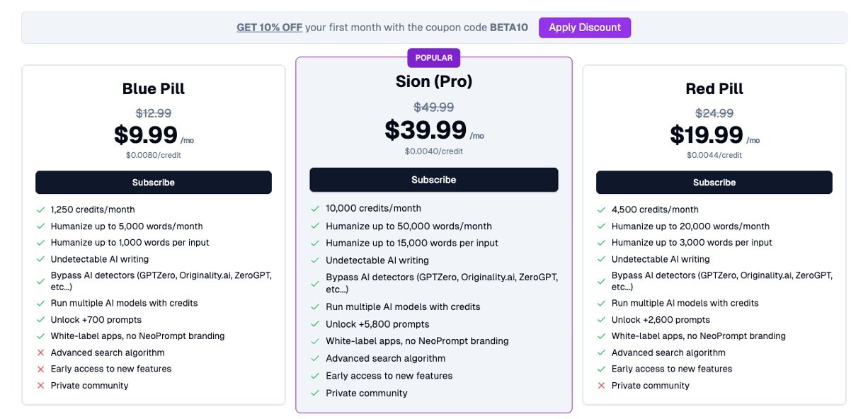Click the $39.99 Sion price
Image resolution: width=868 pixels, height=419 pixels.
coord(426,130)
